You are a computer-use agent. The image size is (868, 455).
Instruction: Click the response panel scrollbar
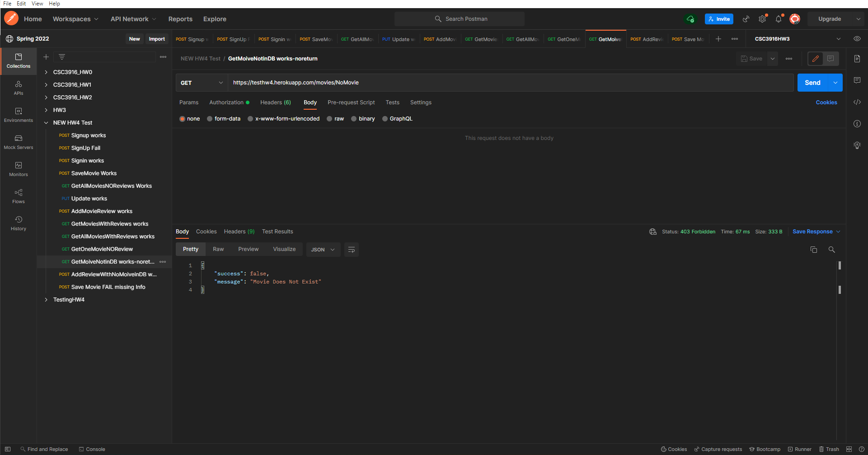pos(840,265)
